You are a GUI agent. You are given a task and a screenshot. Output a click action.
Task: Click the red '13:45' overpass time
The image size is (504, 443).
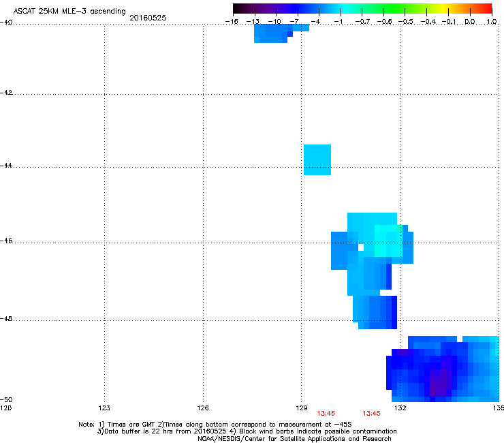tap(372, 414)
